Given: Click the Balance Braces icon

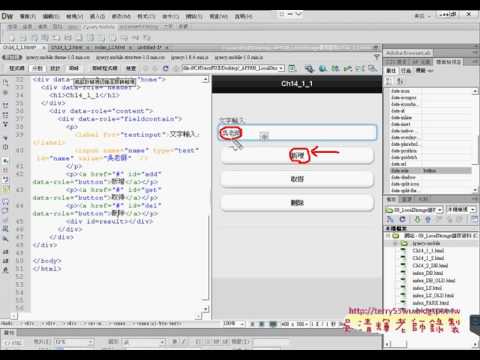Looking at the screenshot, I should tap(5, 147).
